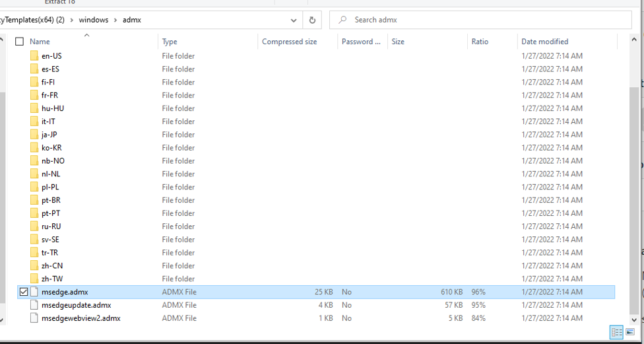Click the msedgewebview2.admx file icon
Screen dimensions: 644x344
tap(34, 318)
